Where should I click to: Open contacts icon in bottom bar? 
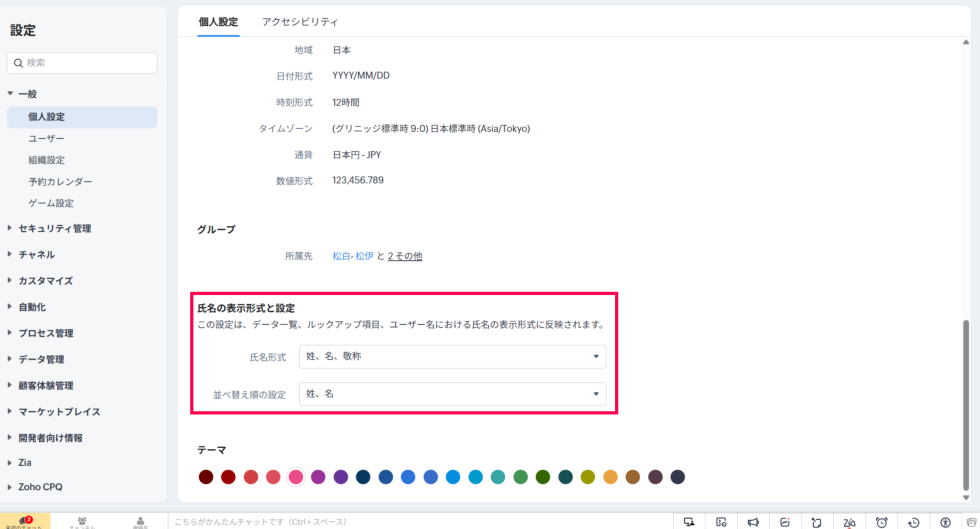(140, 522)
